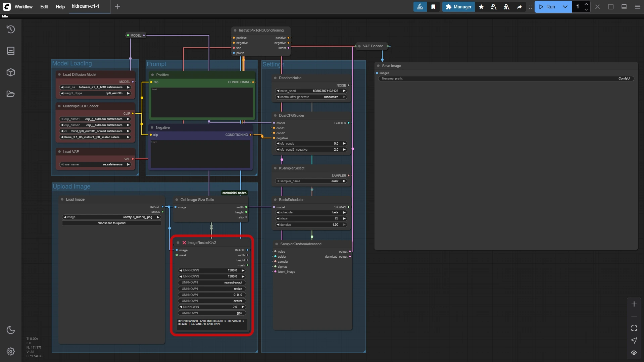Click the star icon next to Manager
The image size is (644, 362).
[x=481, y=7]
